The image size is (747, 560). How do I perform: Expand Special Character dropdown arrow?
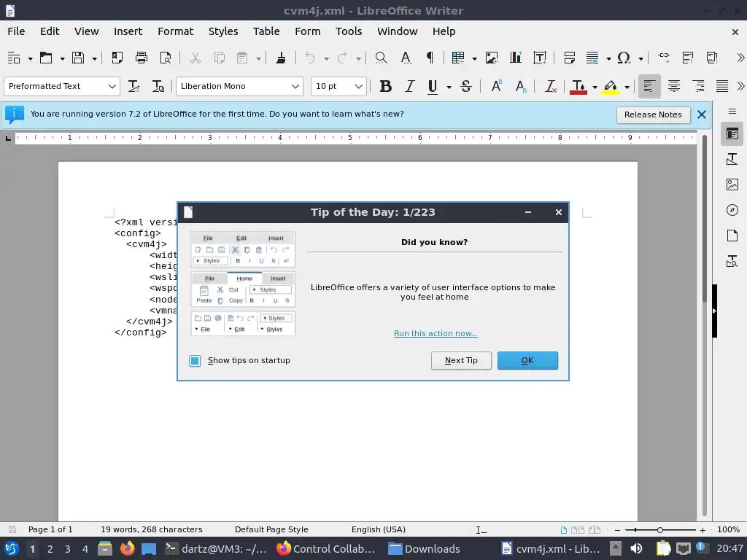click(640, 58)
